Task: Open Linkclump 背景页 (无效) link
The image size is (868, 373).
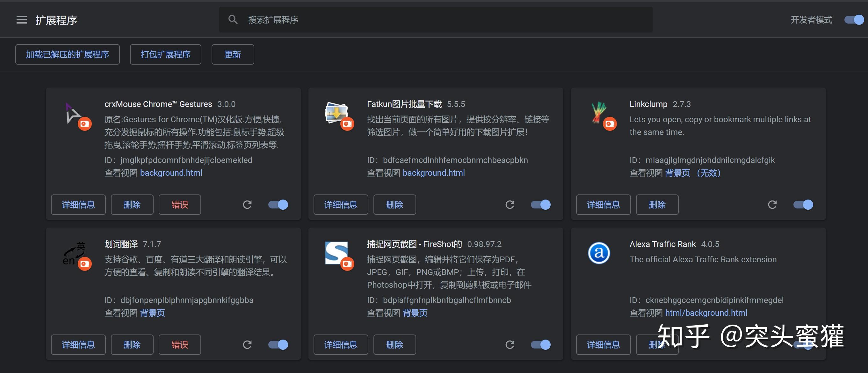Action: point(693,173)
